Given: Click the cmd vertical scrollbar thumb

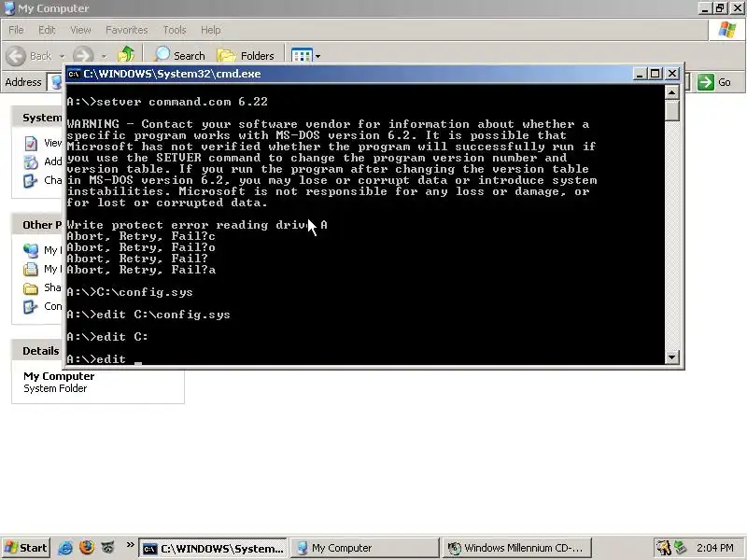Looking at the screenshot, I should pyautogui.click(x=671, y=110).
